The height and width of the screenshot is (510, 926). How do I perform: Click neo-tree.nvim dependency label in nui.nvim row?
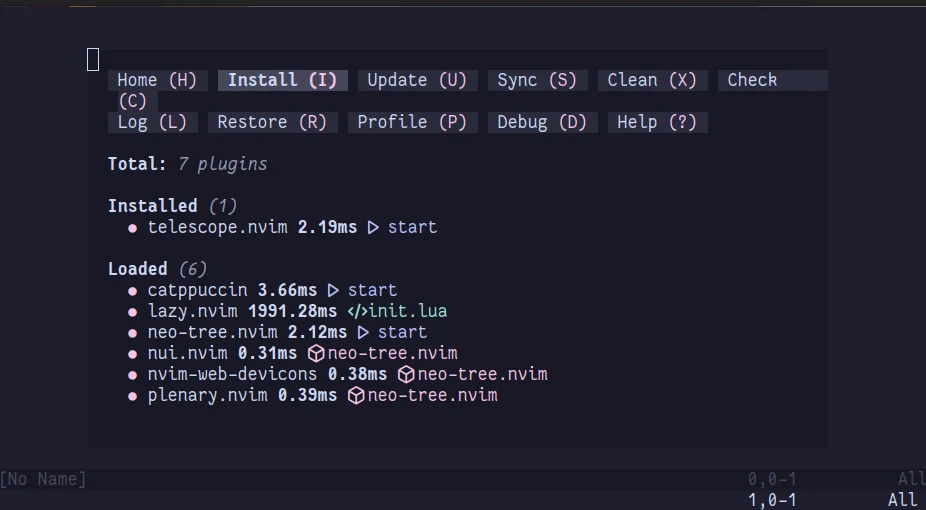[392, 354]
